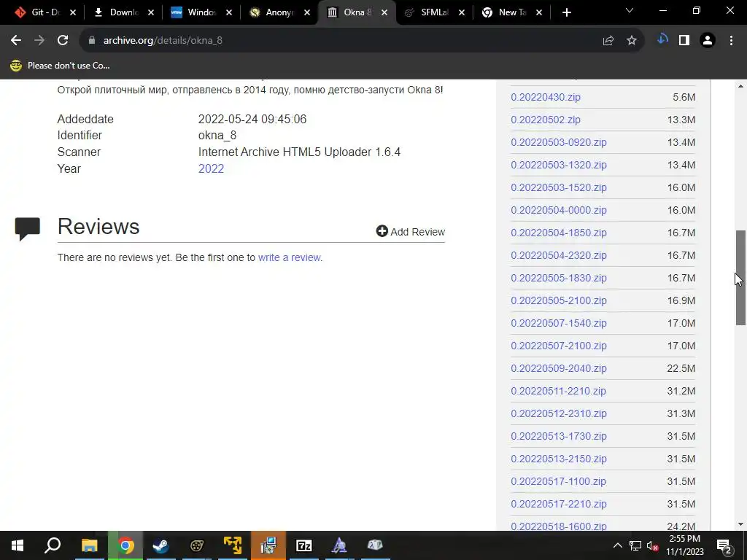Download 0.20220507-1540.zip
This screenshot has width=747, height=560.
pos(559,323)
